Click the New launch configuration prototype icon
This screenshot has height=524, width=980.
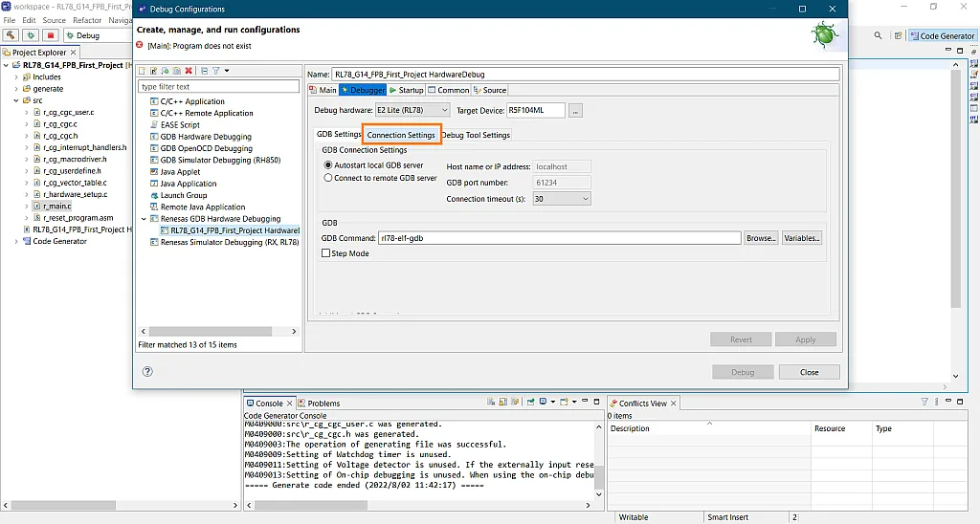tap(153, 71)
